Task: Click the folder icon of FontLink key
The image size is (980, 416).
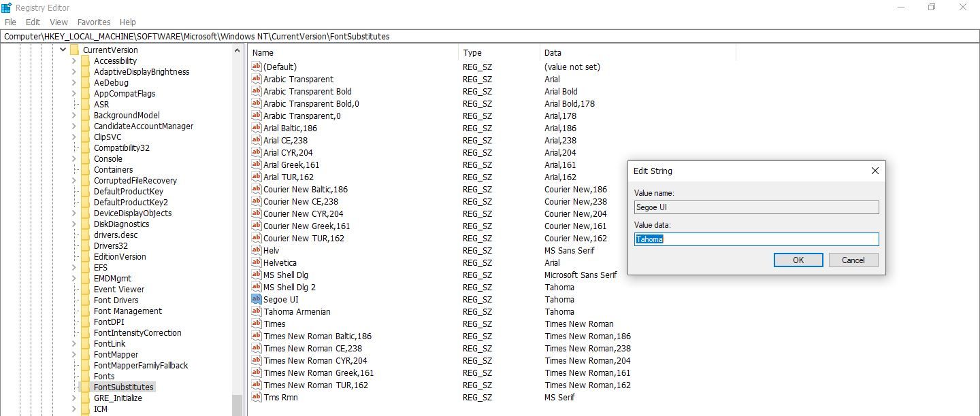Action: pyautogui.click(x=85, y=343)
